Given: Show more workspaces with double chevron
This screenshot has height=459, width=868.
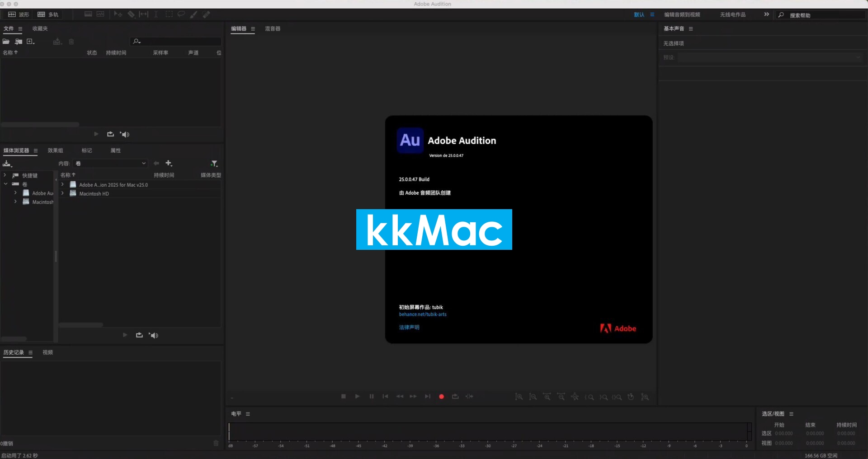Looking at the screenshot, I should 767,14.
